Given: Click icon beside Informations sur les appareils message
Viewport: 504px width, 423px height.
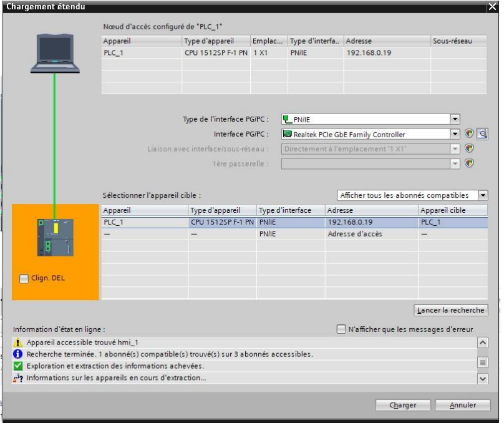Looking at the screenshot, I should coord(18,377).
